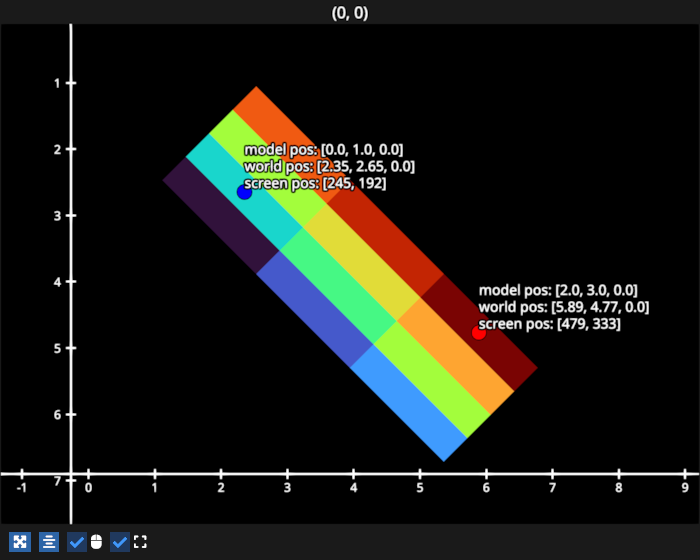Click x-axis tick label "5"
Screen dimensions: 700x560
[420, 488]
